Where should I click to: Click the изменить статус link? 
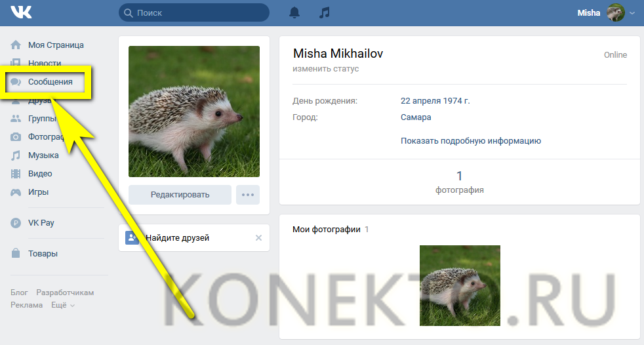point(326,69)
